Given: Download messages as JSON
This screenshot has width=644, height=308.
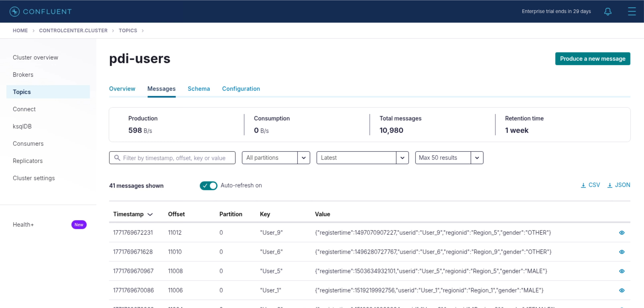Looking at the screenshot, I should coord(619,185).
